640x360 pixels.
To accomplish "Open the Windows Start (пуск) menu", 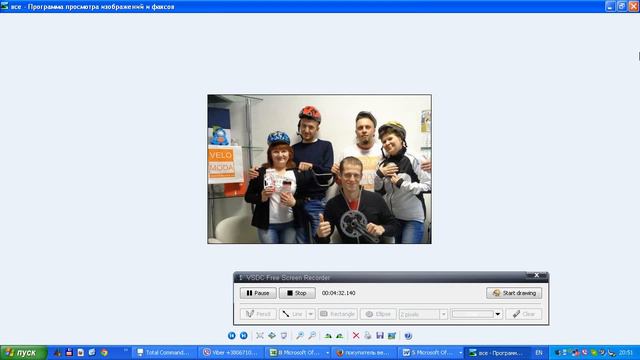I will coord(24,353).
